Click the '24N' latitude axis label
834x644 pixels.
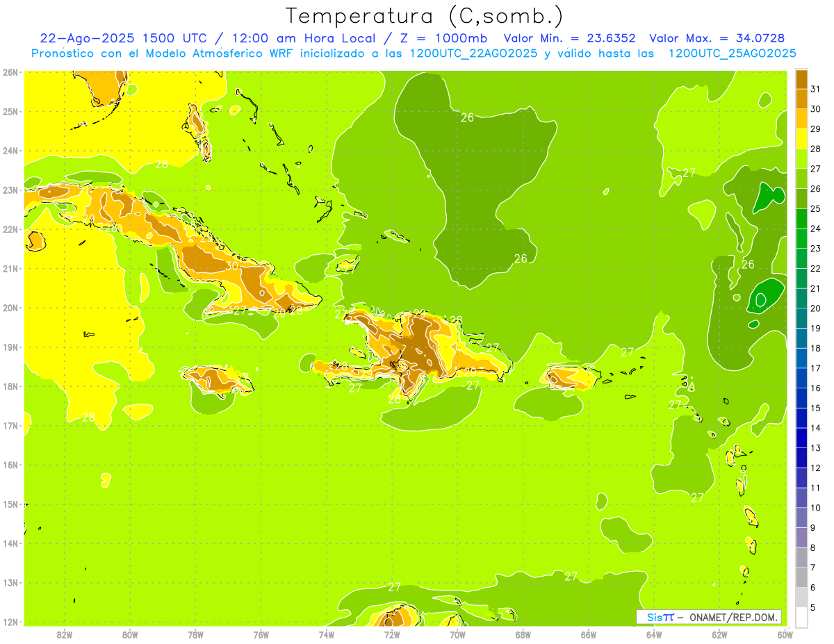pyautogui.click(x=10, y=151)
